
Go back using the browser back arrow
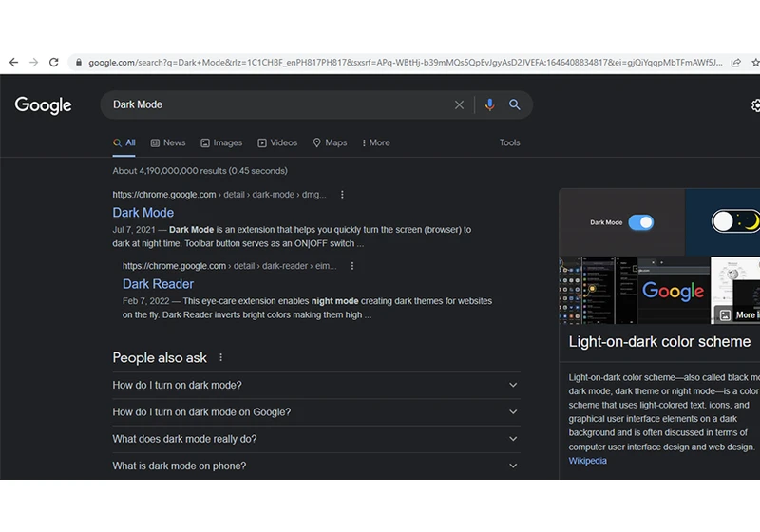click(13, 63)
